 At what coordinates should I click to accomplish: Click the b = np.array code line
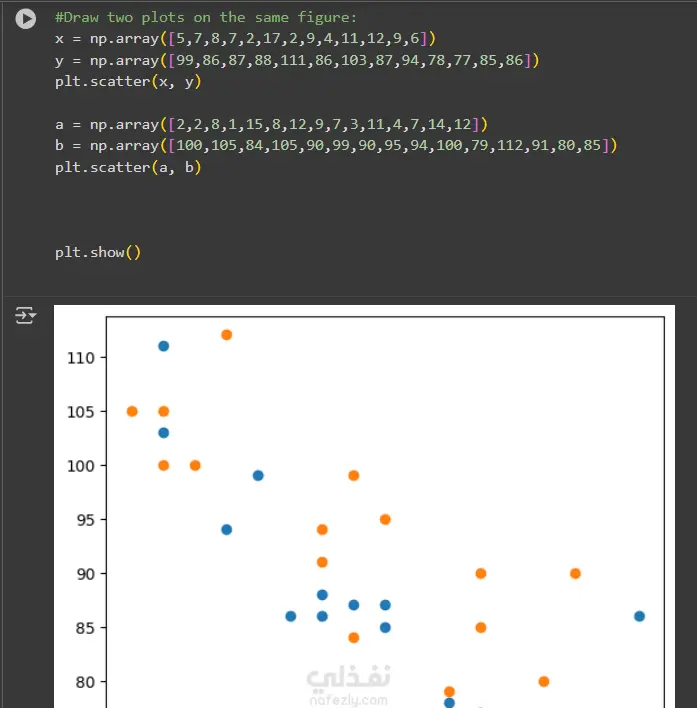(336, 146)
